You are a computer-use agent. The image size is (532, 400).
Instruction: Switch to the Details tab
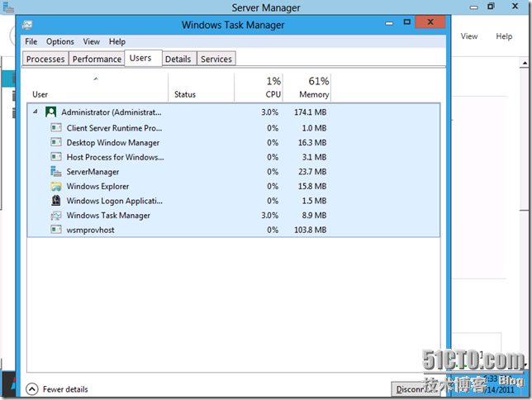pos(178,59)
